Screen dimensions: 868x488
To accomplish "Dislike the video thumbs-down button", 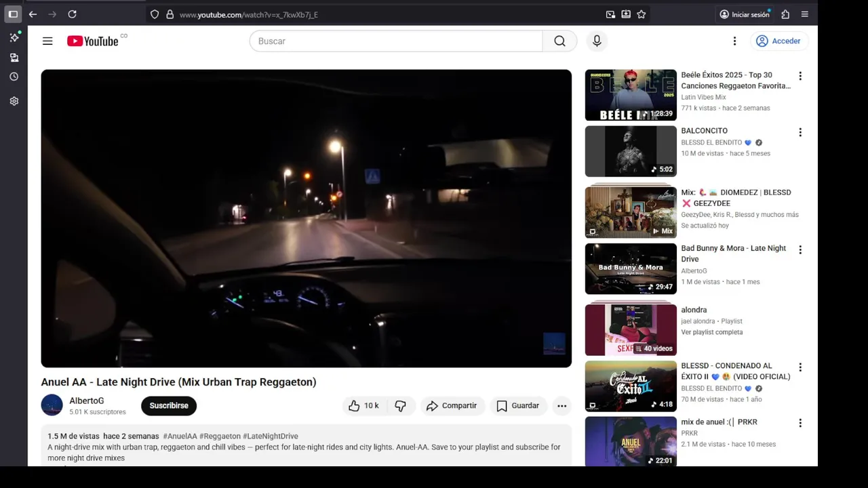I will coord(401,406).
